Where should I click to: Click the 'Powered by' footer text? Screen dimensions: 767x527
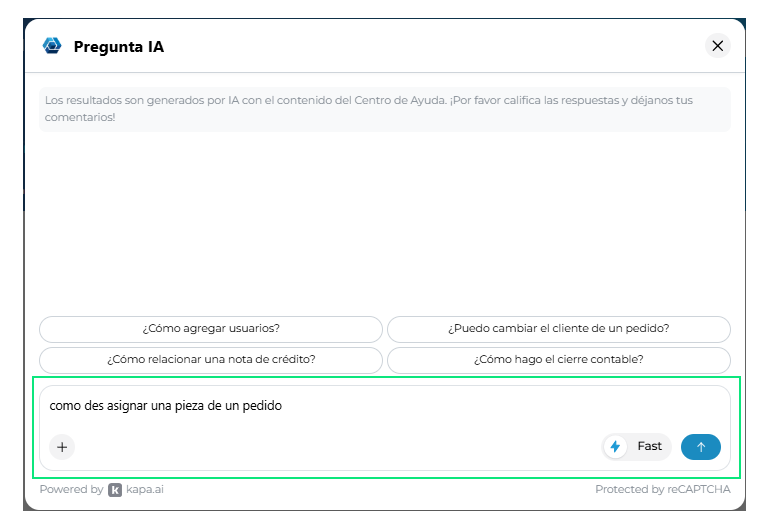(71, 489)
